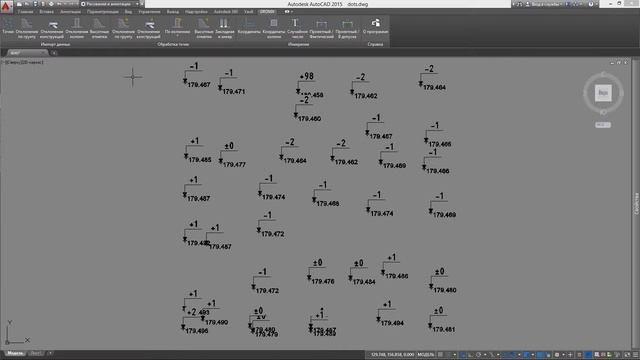640x360 pixels.
Task: Toggle the drawing grid display in status bar
Action: [x=440, y=355]
